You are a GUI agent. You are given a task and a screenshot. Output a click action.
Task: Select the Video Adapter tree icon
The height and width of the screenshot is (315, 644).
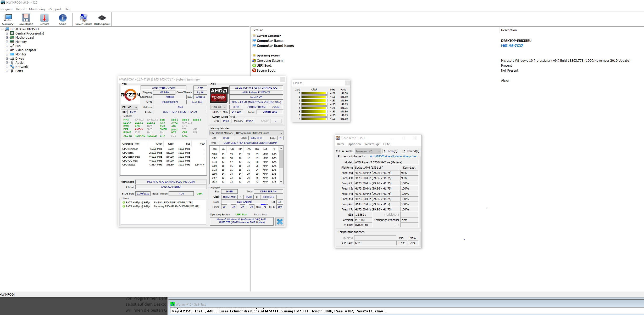click(x=12, y=50)
